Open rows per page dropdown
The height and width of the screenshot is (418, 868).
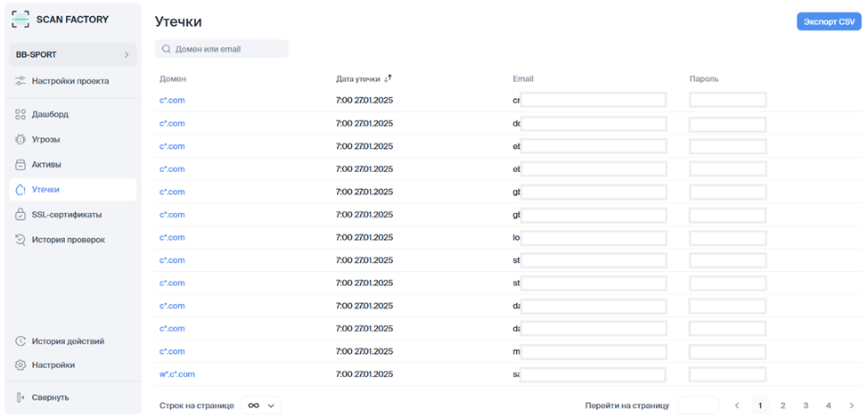pos(261,406)
